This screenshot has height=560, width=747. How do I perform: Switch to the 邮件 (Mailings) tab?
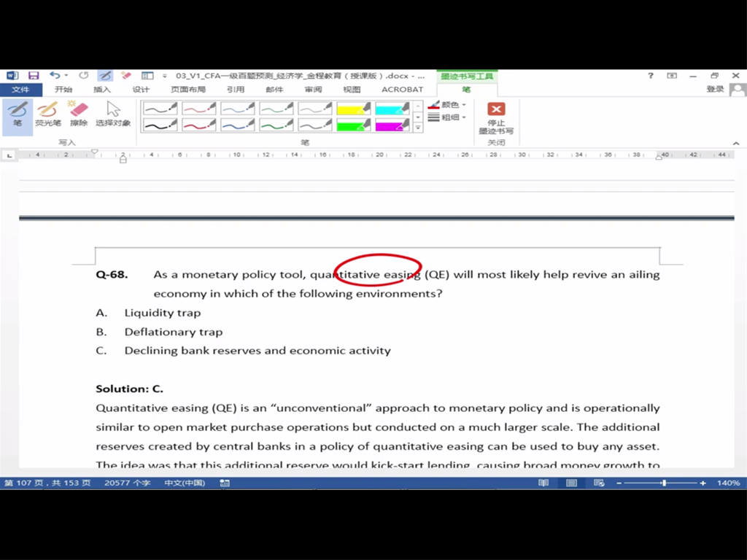click(x=274, y=90)
